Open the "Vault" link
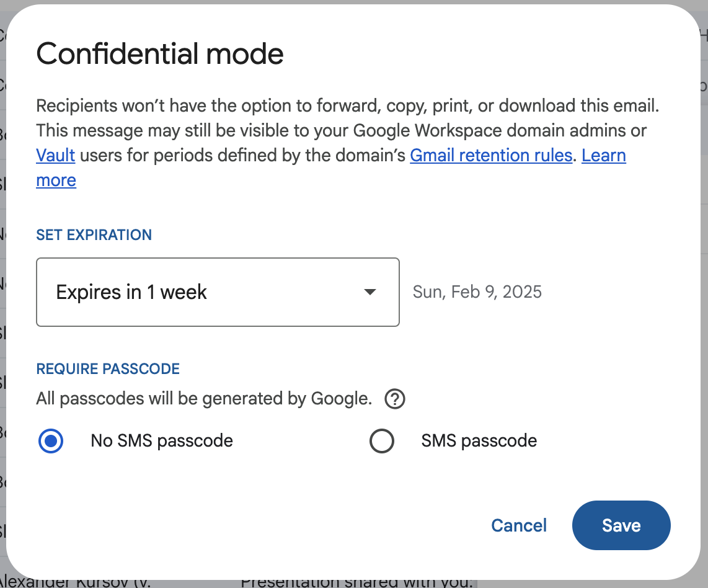 (x=55, y=155)
